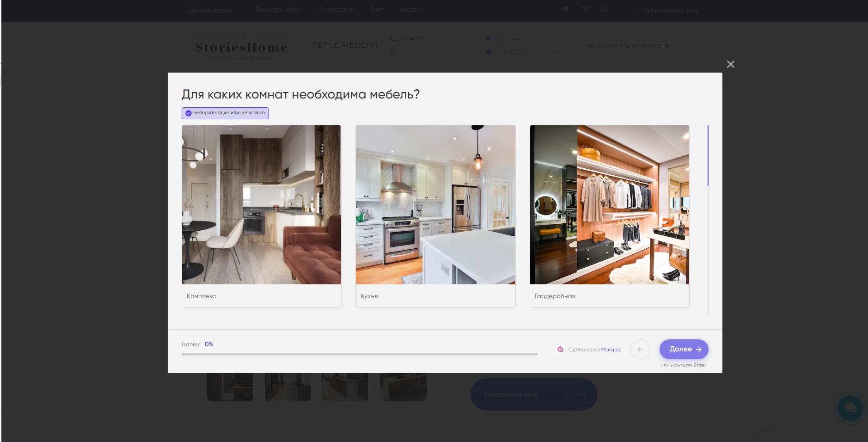The height and width of the screenshot is (442, 868).
Task: Click the clock icon by working hours
Action: pyautogui.click(x=392, y=51)
